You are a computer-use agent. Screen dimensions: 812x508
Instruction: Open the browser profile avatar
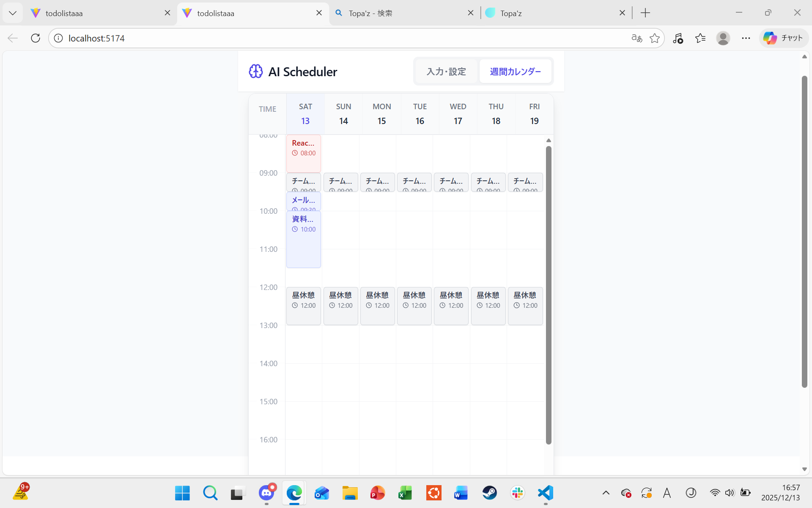pyautogui.click(x=723, y=38)
